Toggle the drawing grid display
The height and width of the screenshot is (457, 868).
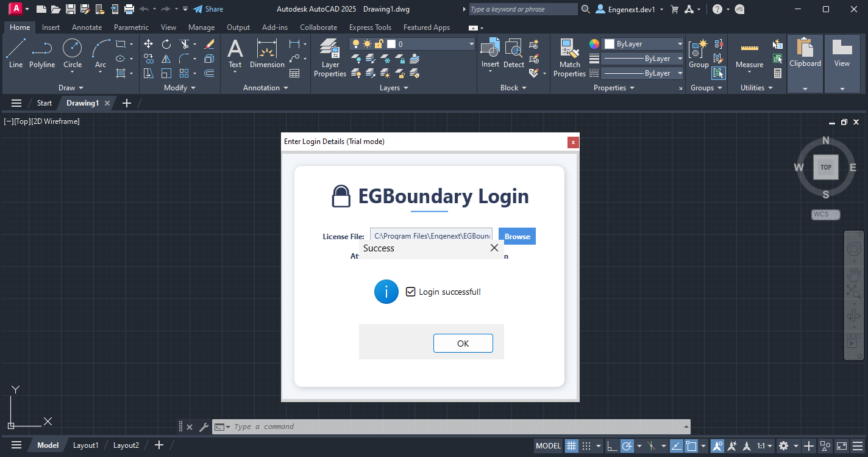pyautogui.click(x=572, y=446)
